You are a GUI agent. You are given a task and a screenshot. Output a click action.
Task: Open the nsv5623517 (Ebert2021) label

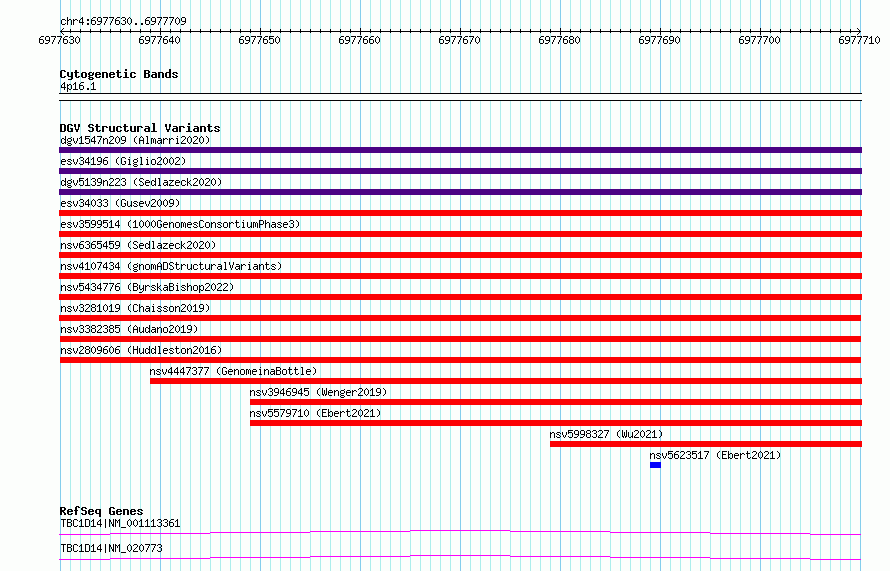point(715,455)
